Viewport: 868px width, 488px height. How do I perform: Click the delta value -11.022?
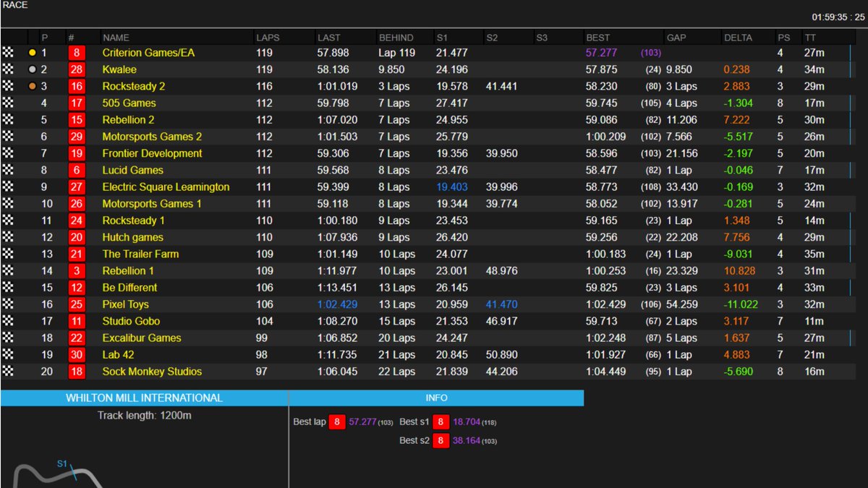pyautogui.click(x=741, y=304)
